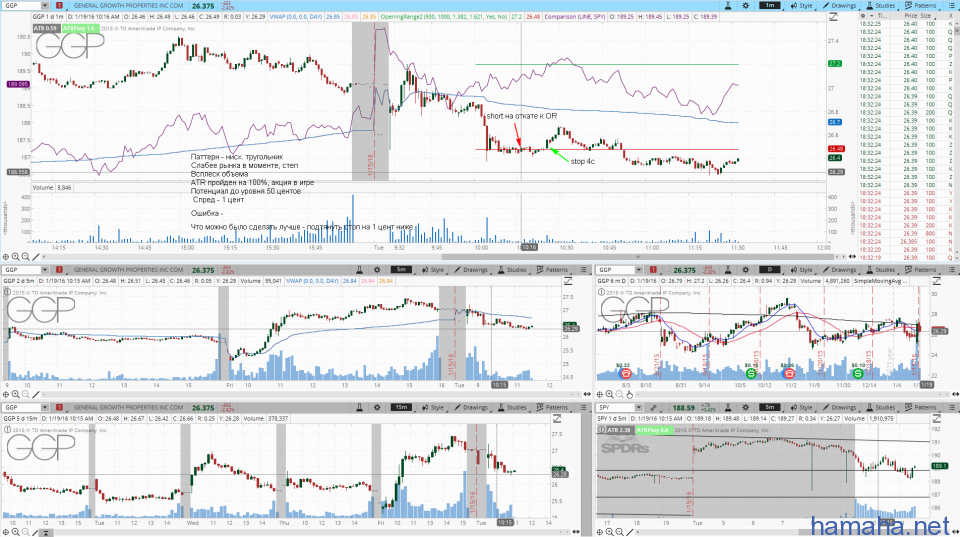The image size is (960, 537).
Task: Open Time and Sales panel settings gear
Action: coord(863,15)
